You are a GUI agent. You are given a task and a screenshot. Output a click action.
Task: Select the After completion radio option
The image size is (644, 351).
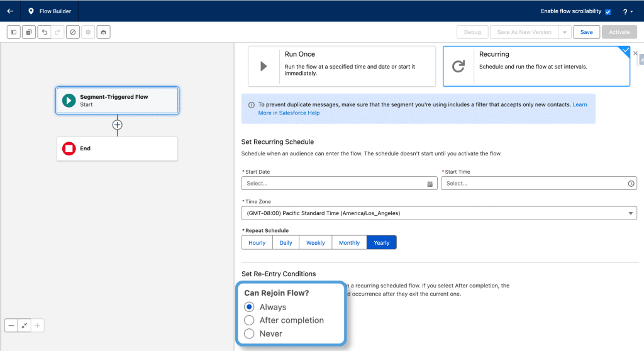pyautogui.click(x=250, y=320)
